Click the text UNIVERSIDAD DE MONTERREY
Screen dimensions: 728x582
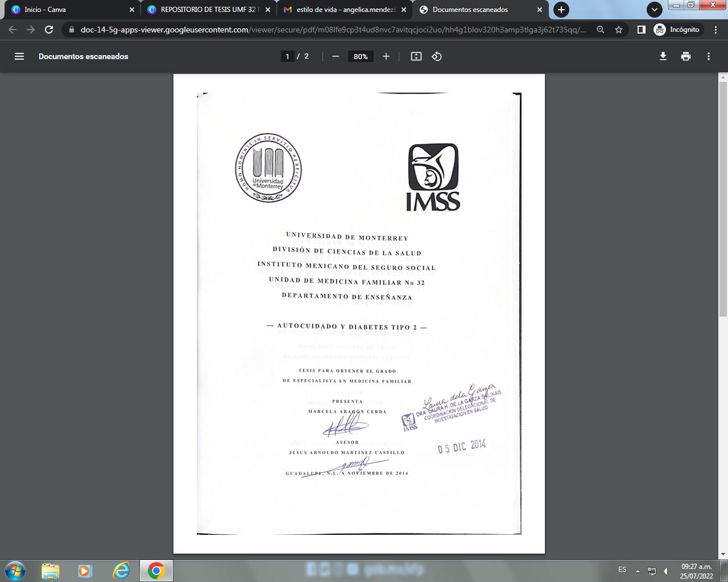pyautogui.click(x=347, y=237)
